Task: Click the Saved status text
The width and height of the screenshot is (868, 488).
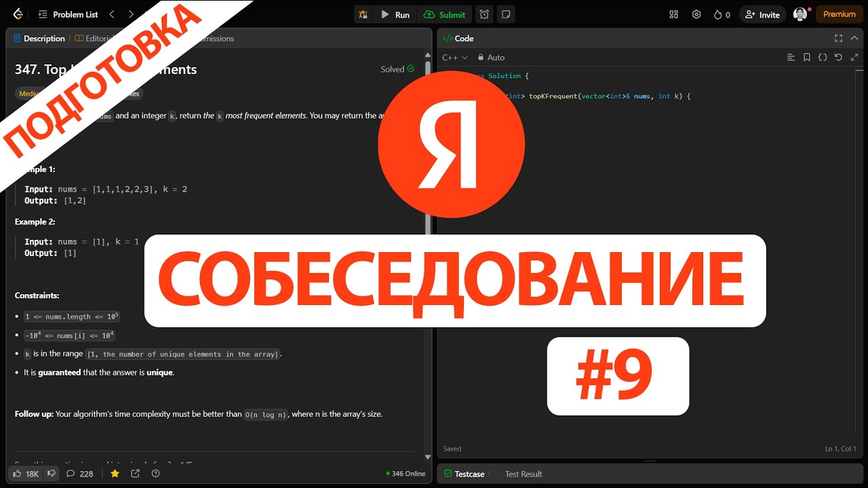Action: 452,449
